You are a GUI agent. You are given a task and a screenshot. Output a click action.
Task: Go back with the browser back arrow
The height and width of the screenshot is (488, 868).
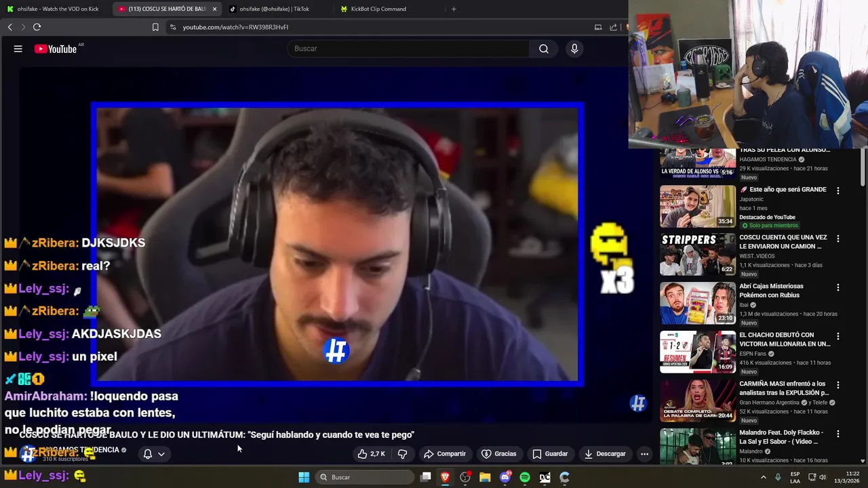point(9,27)
